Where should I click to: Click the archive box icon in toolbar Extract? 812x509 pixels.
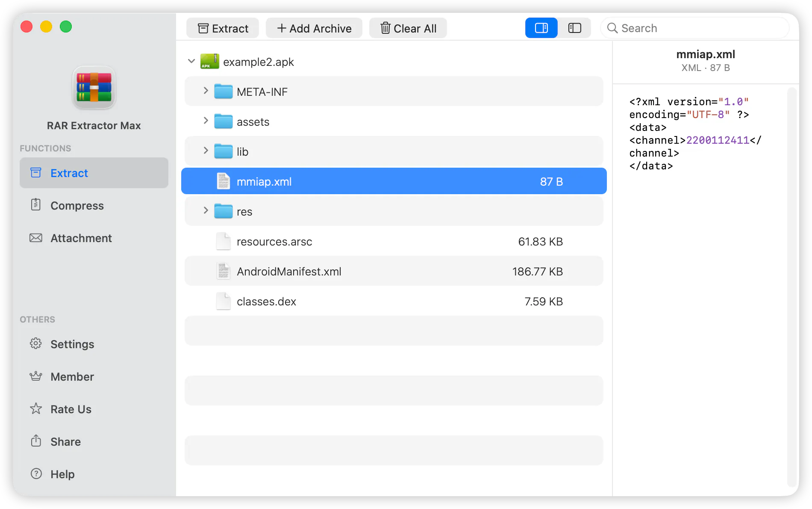pos(203,28)
